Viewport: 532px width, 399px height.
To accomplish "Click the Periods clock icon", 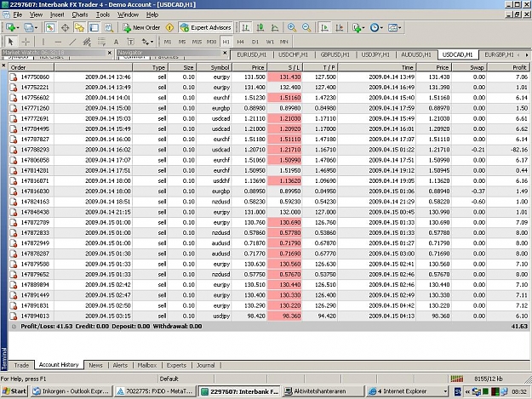I will [375, 28].
